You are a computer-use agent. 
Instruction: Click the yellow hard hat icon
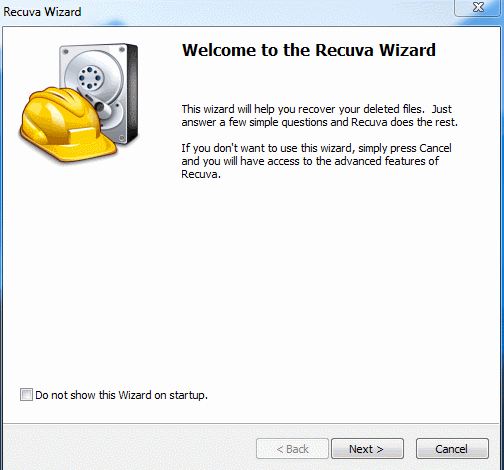(x=68, y=125)
